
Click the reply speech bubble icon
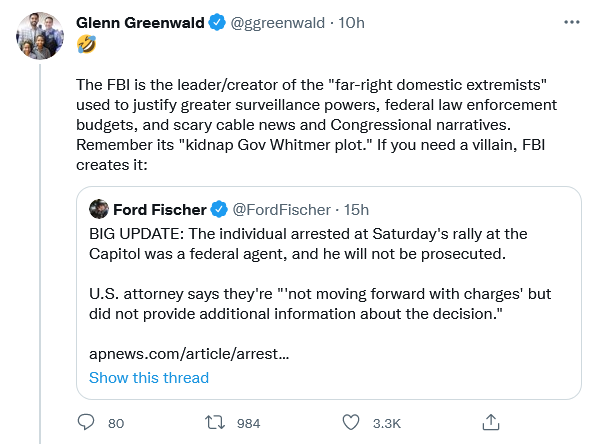coord(86,422)
